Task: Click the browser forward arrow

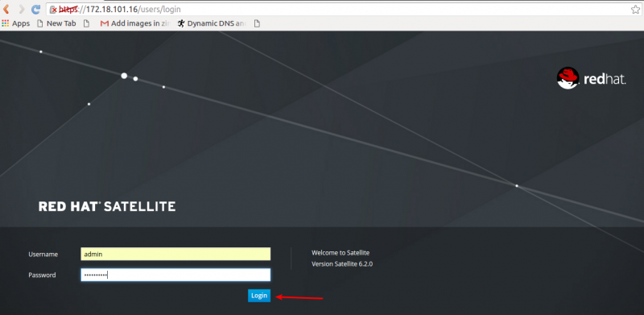Action: (21, 9)
